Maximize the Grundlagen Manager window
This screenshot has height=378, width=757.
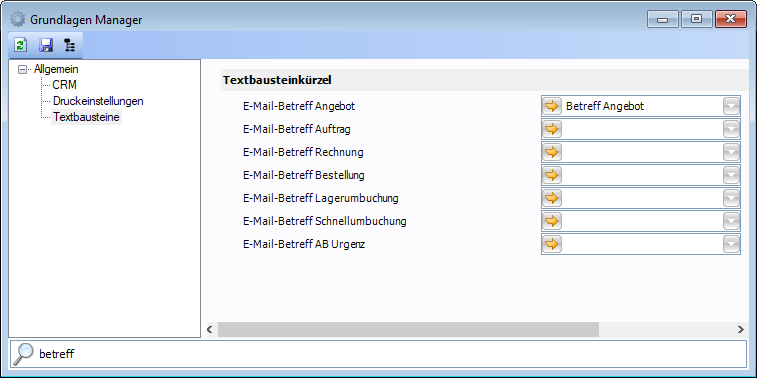pyautogui.click(x=697, y=19)
